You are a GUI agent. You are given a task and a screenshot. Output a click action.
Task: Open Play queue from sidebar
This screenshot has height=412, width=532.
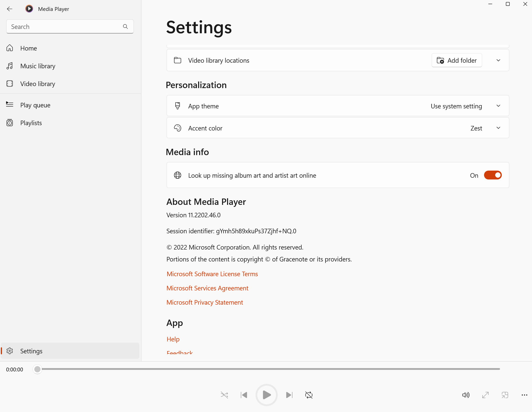pyautogui.click(x=70, y=105)
